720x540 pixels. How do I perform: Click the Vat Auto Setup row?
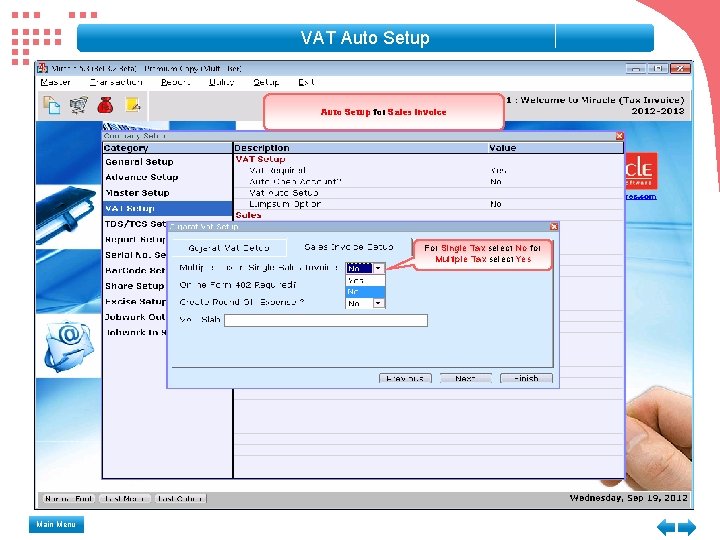tap(429, 193)
